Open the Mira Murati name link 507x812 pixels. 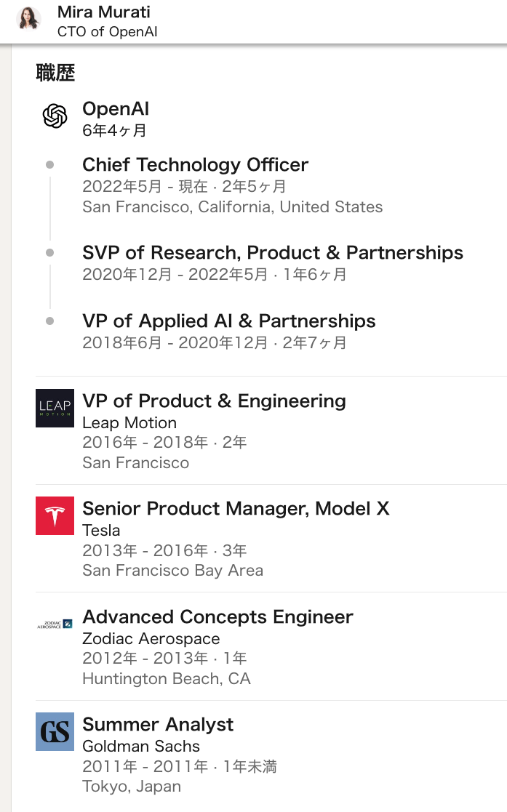point(103,12)
